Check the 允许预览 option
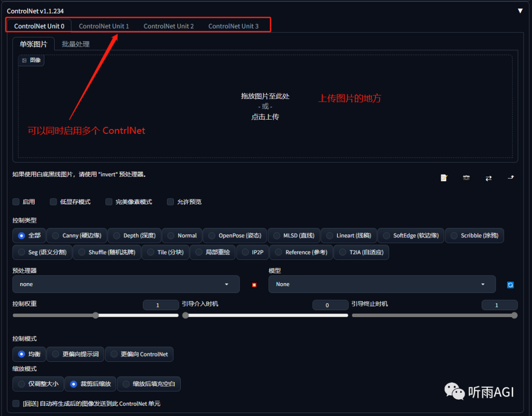Image resolution: width=532 pixels, height=416 pixels. 170,201
